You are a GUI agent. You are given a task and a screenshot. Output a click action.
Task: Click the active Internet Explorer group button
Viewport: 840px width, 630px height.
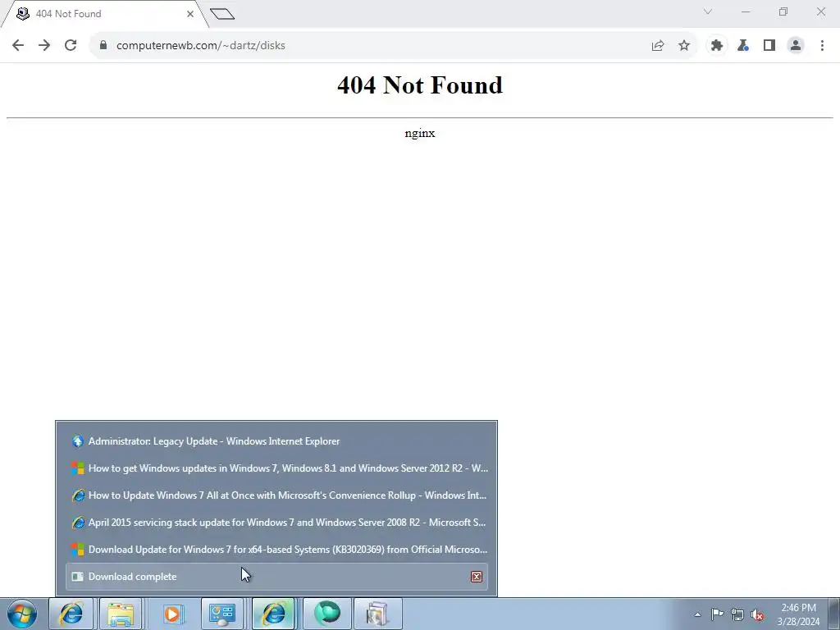tap(274, 614)
